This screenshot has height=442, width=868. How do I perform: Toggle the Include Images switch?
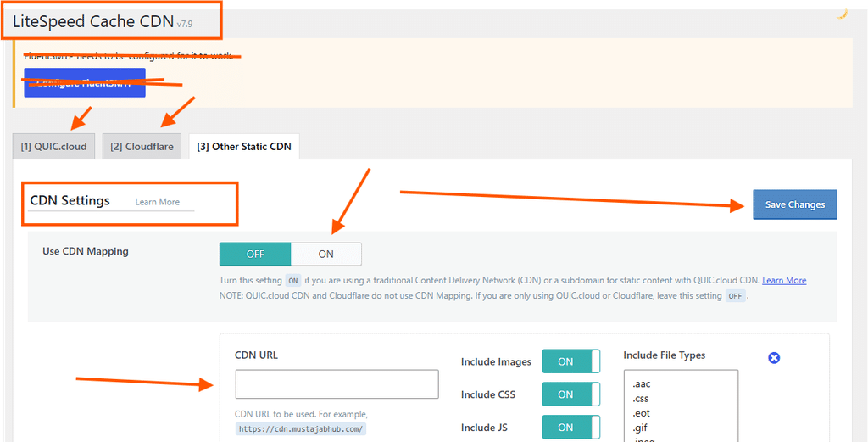pyautogui.click(x=570, y=361)
